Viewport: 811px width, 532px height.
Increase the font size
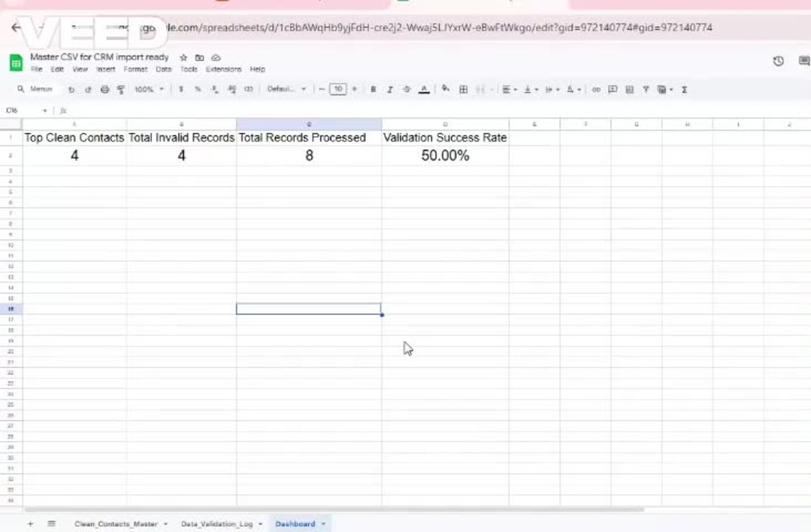coord(355,89)
